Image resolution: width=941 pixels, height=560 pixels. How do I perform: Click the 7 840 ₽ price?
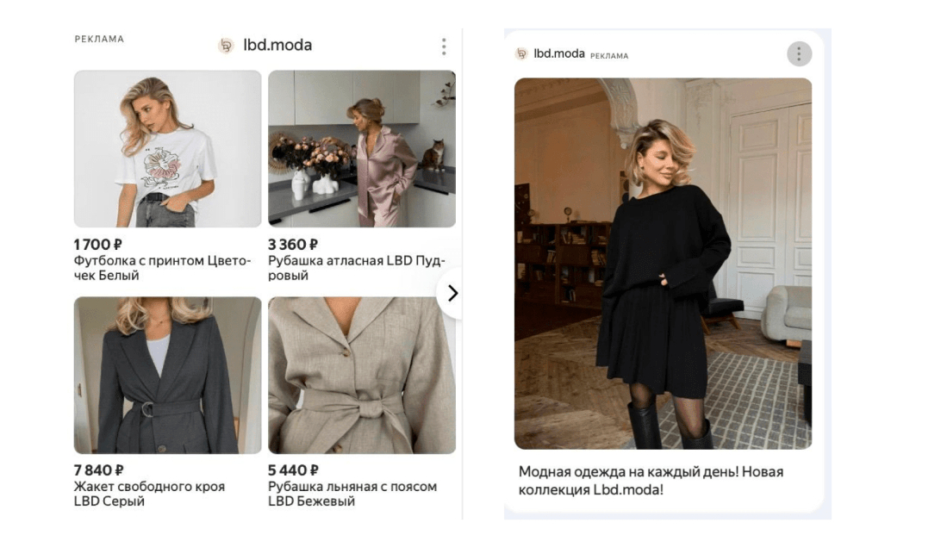tap(98, 470)
